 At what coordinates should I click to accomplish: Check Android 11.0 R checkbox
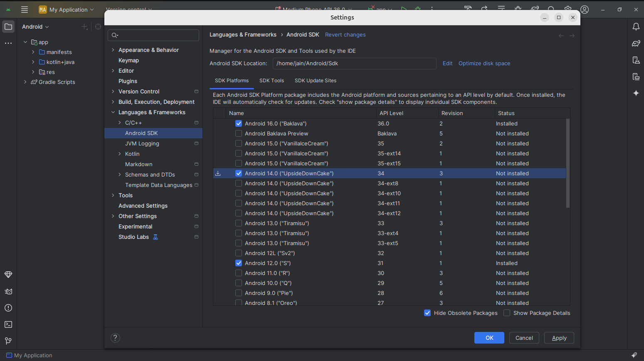(239, 273)
